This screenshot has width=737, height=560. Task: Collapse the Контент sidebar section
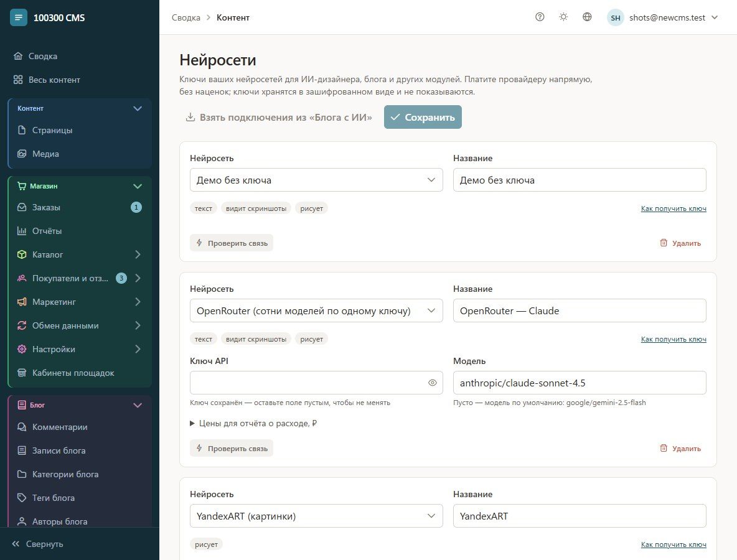137,108
